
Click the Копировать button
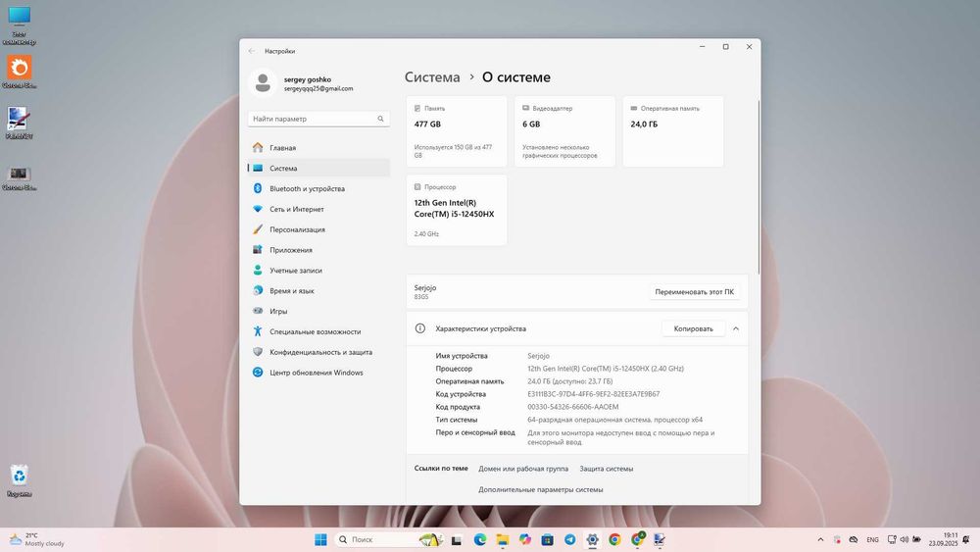[x=693, y=328]
